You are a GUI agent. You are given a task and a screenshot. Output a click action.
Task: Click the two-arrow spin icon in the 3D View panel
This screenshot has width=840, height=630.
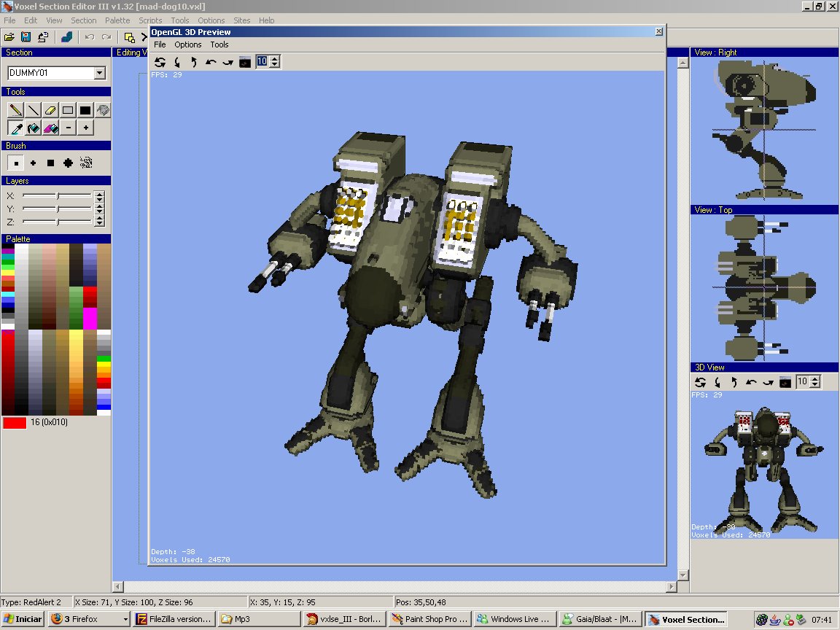pyautogui.click(x=700, y=382)
